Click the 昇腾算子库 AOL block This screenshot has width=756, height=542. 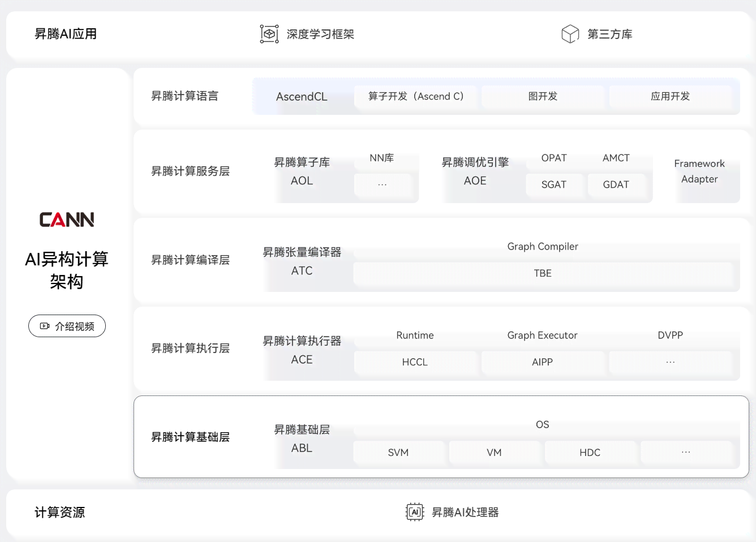point(302,171)
